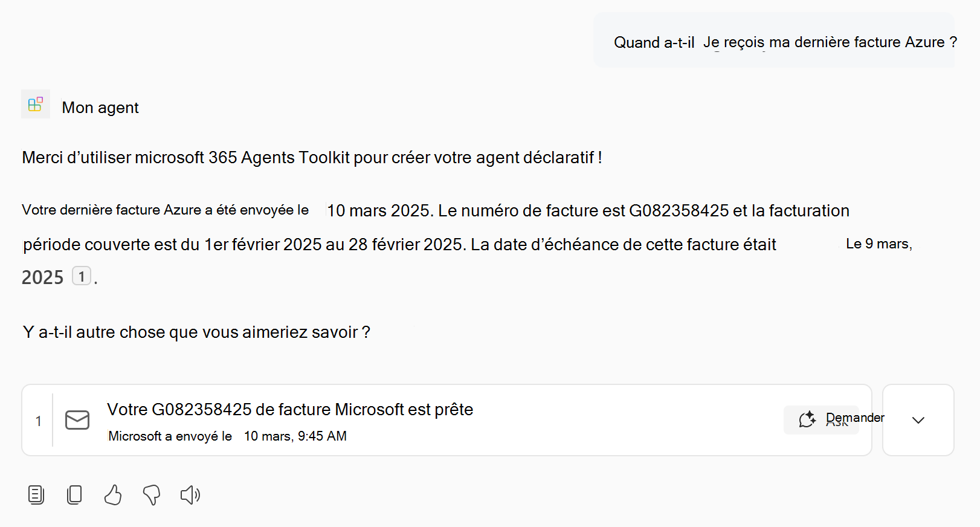Open citation footnote 1 in the response text

coord(82,276)
